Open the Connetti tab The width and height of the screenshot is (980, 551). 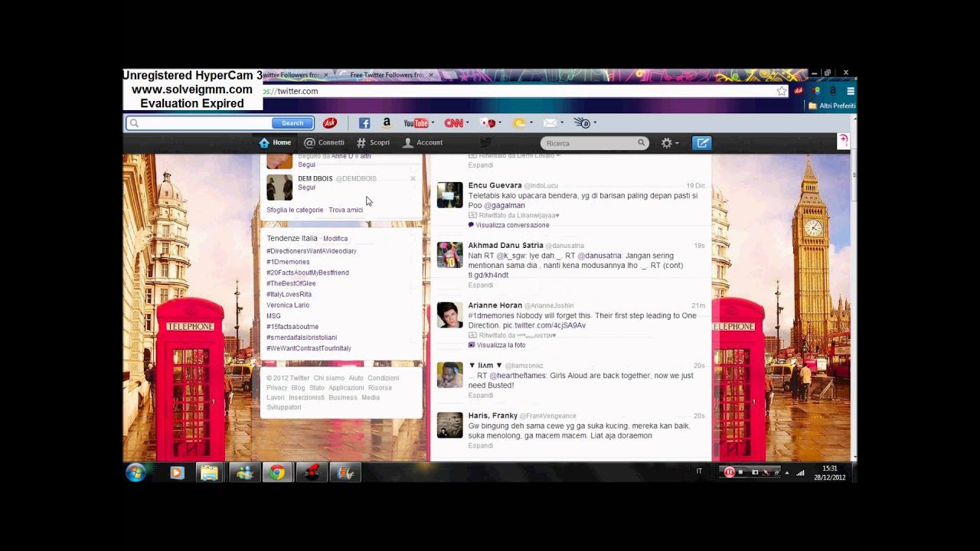pos(324,142)
